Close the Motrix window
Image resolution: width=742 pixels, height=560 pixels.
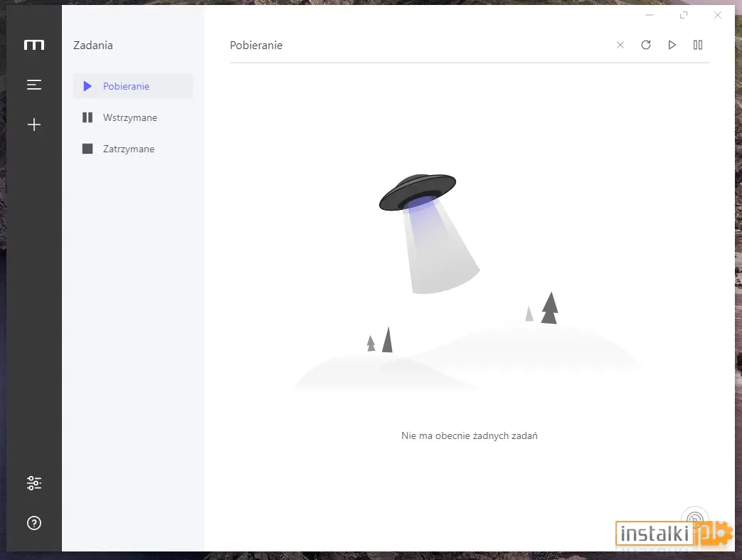coord(718,15)
